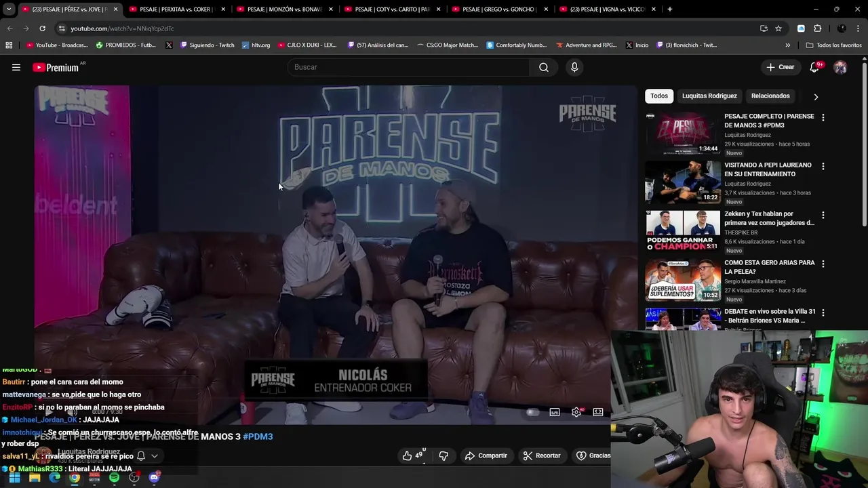Open VISITANDO A PEPI LAUREANO video title

coord(768,169)
